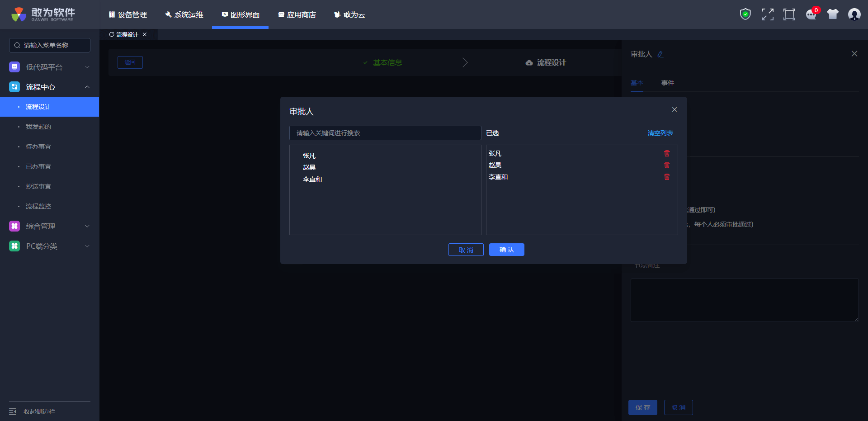Click 取消 in the side panel footer

(679, 407)
